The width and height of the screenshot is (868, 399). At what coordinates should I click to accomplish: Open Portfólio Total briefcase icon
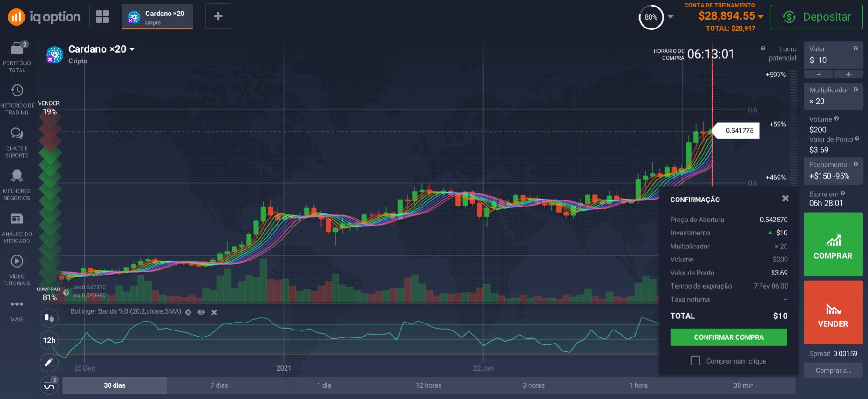(x=17, y=48)
